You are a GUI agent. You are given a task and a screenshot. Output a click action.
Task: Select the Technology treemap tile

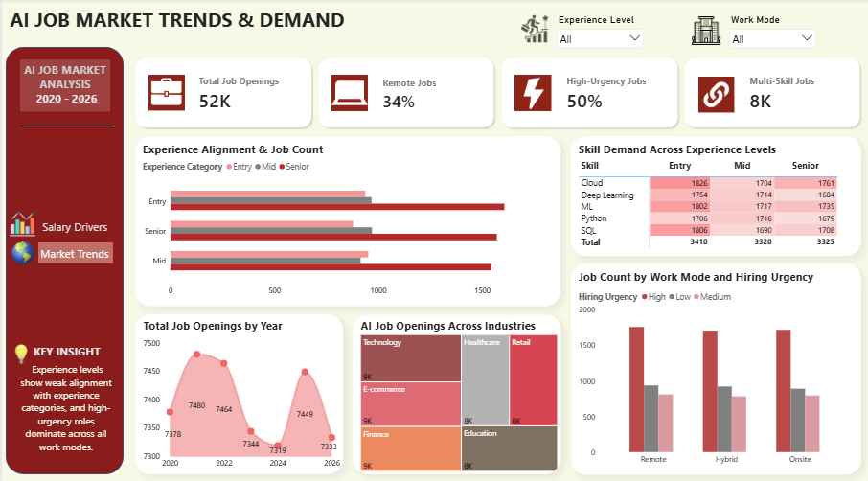[411, 358]
